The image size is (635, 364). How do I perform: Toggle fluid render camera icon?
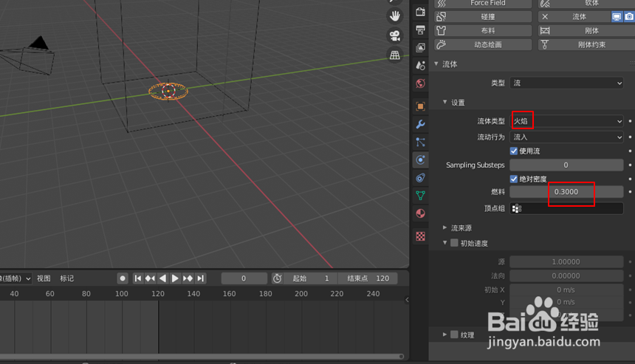coord(629,16)
